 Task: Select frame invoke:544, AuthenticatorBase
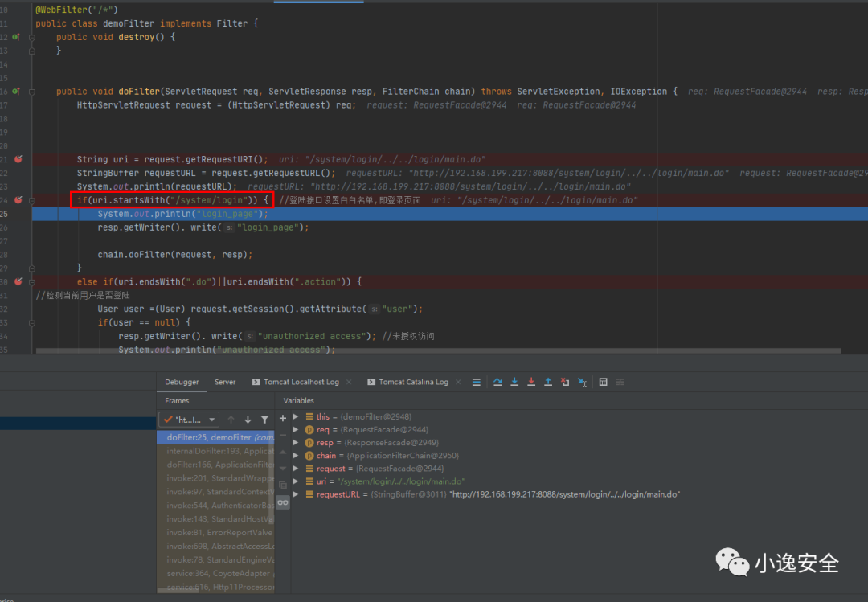216,506
